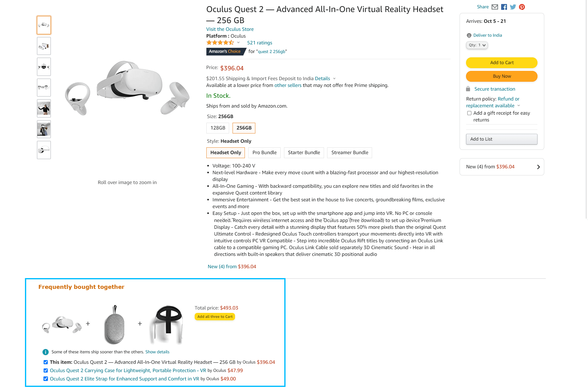Uncheck the Oculus Quest 2 Elite Strap item
The height and width of the screenshot is (390, 588).
pyautogui.click(x=46, y=379)
